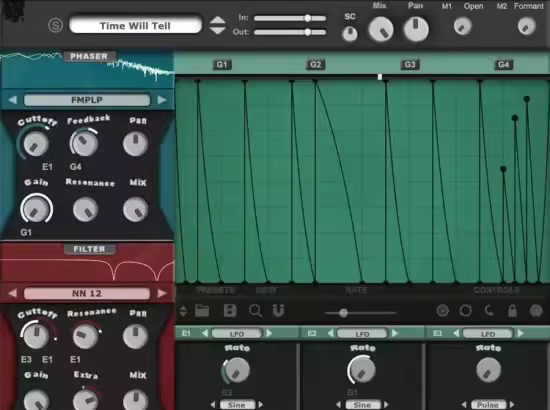Click the SC sidechain knob
This screenshot has height=410, width=550.
350,34
